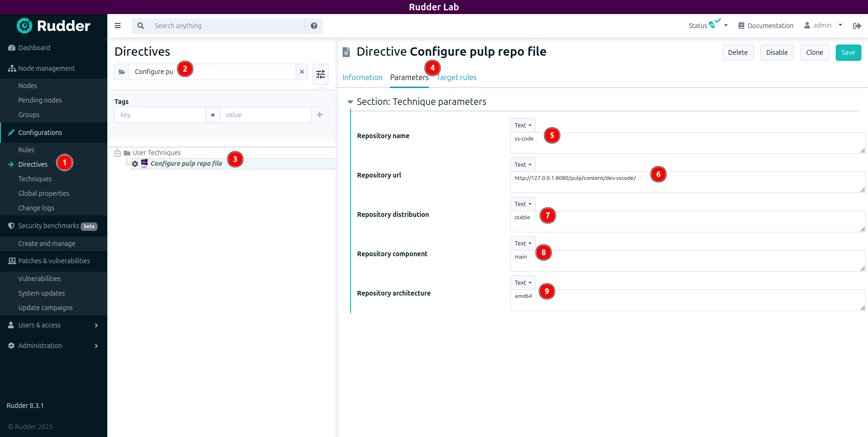Open the Configurations section
This screenshot has height=437, width=868.
pyautogui.click(x=53, y=133)
